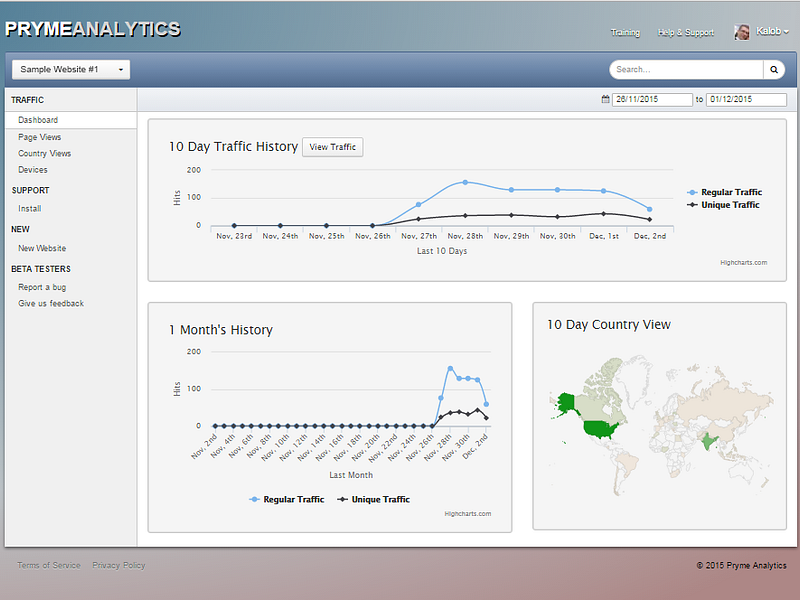Open Give us feedback link

pyautogui.click(x=51, y=304)
